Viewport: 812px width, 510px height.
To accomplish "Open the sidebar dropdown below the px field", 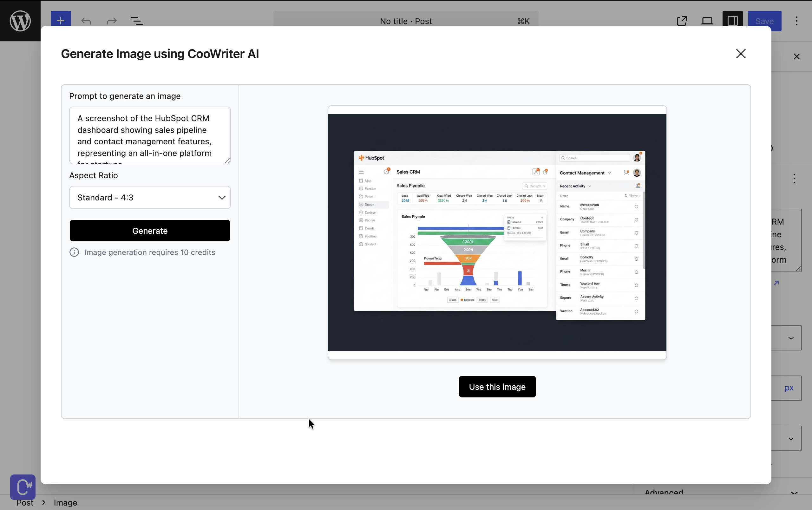I will (786, 438).
